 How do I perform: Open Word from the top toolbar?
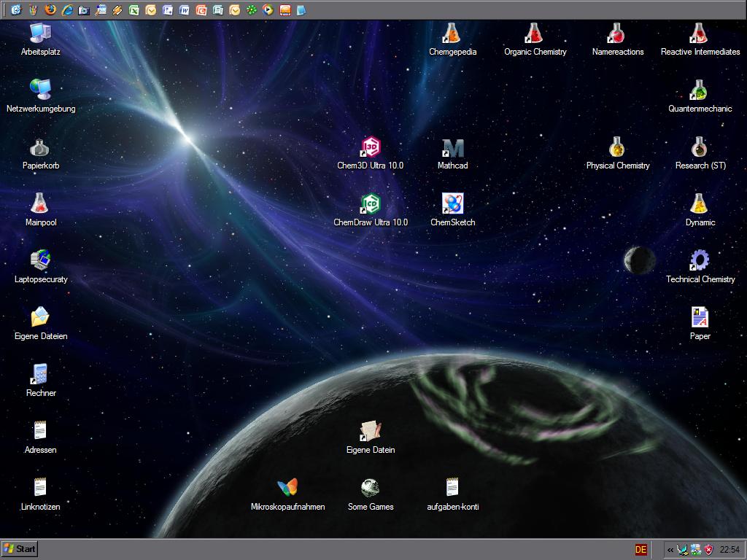pos(185,10)
